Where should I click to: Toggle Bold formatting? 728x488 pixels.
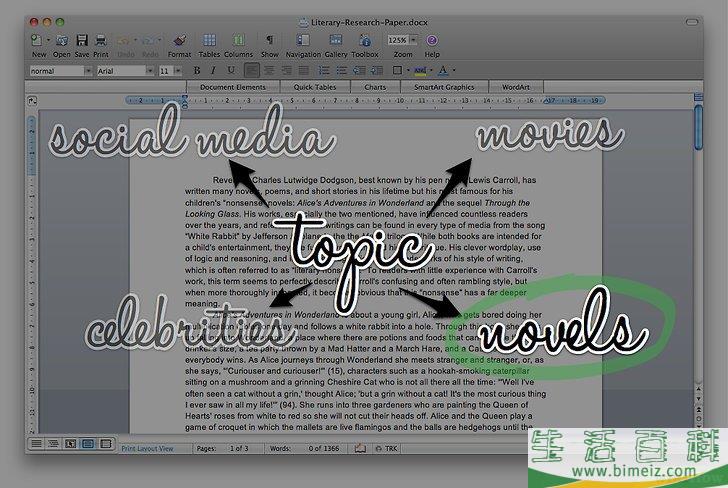pyautogui.click(x=197, y=71)
